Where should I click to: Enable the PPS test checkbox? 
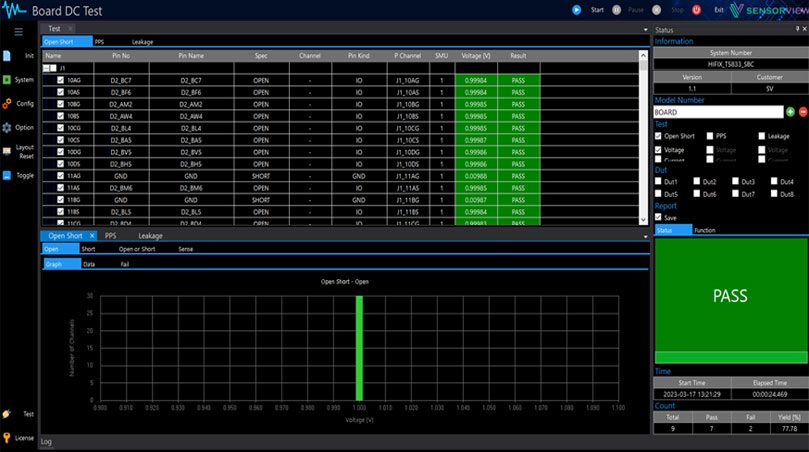(710, 136)
